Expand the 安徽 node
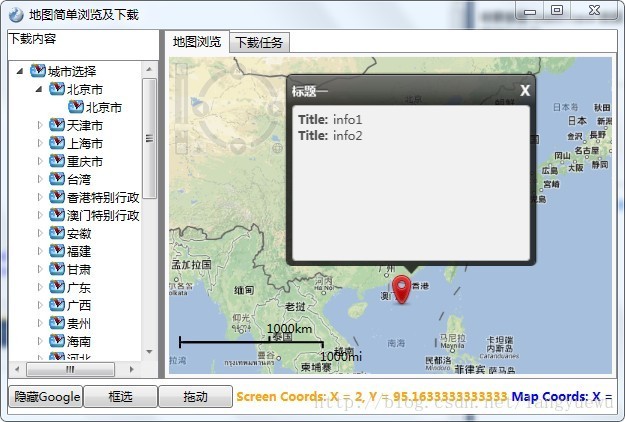Viewport: 625px width, 422px height. (x=40, y=233)
